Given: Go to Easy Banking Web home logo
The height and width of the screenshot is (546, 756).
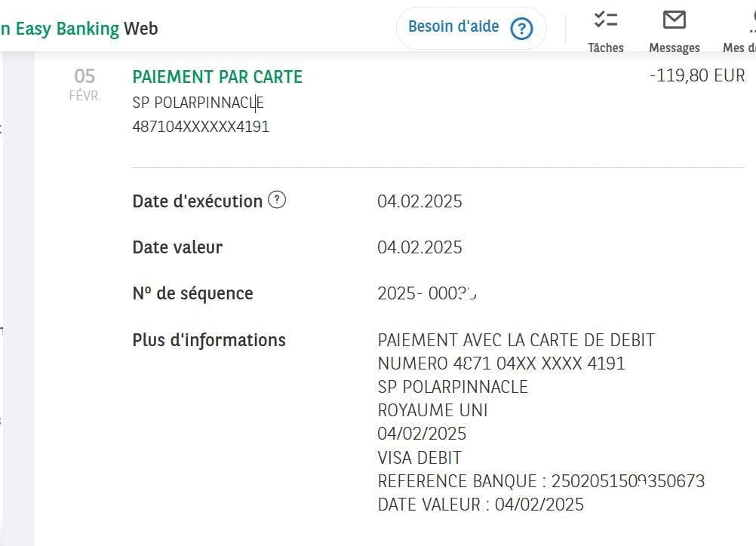Looking at the screenshot, I should (x=79, y=29).
